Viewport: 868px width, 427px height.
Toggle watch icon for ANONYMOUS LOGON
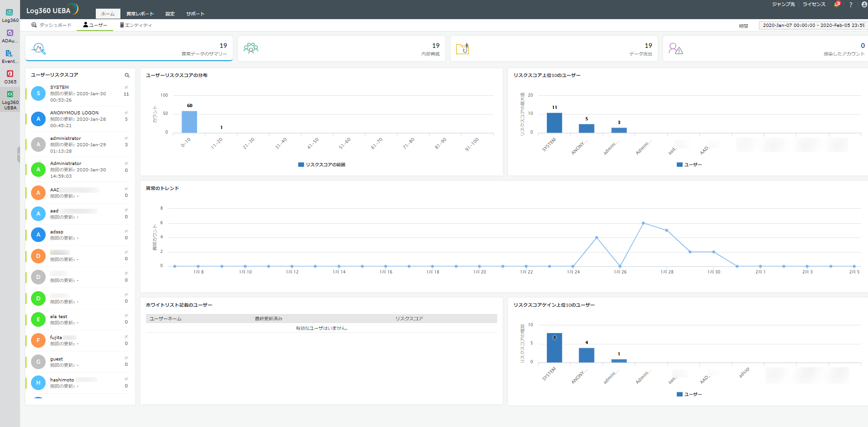pyautogui.click(x=127, y=113)
